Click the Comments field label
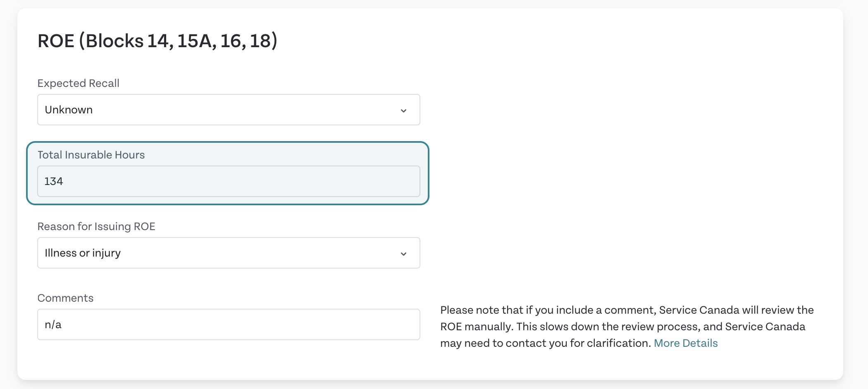The width and height of the screenshot is (868, 389). [65, 298]
